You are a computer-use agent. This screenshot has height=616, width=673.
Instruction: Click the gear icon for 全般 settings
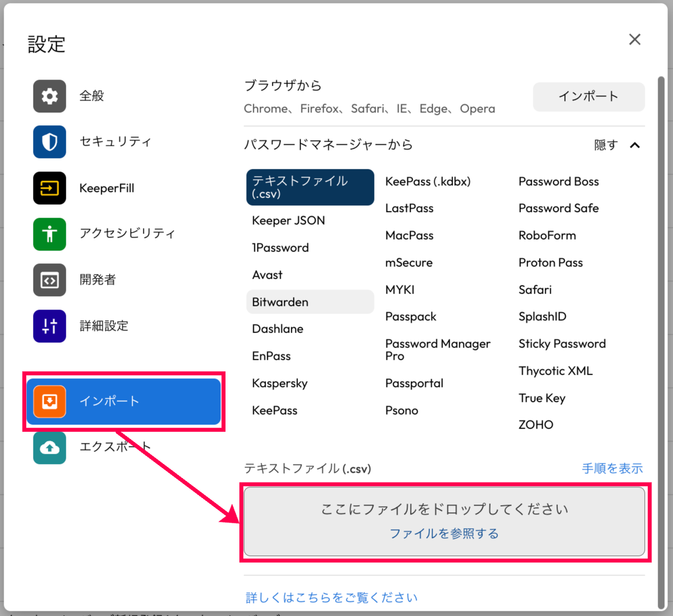(50, 96)
